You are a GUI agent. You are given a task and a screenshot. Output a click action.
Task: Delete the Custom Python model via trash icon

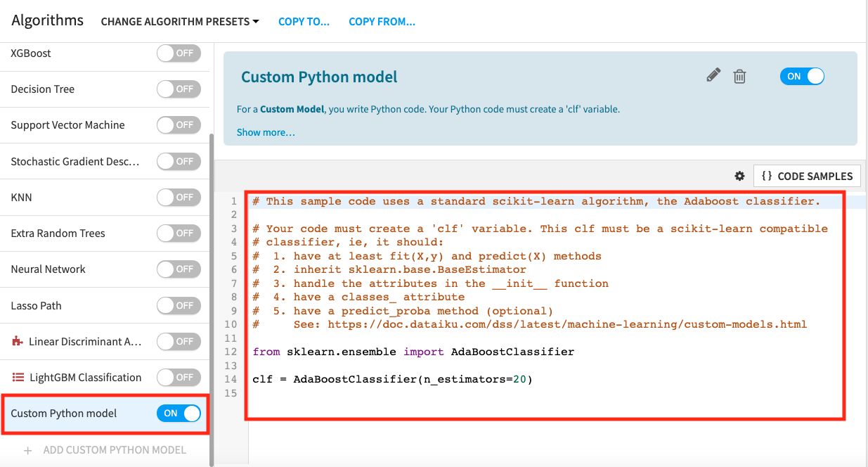tap(739, 75)
